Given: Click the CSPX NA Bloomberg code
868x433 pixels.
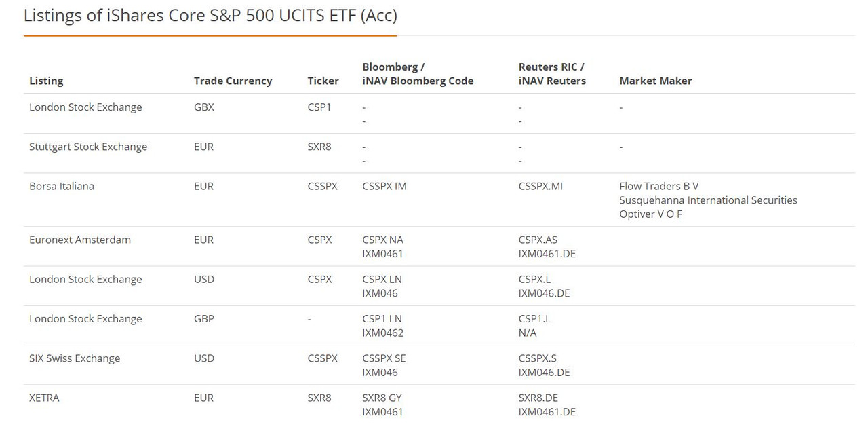Looking at the screenshot, I should click(x=382, y=240).
